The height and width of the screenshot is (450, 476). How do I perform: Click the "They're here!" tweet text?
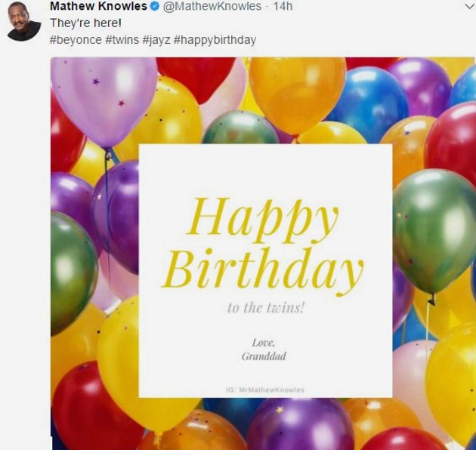point(85,23)
